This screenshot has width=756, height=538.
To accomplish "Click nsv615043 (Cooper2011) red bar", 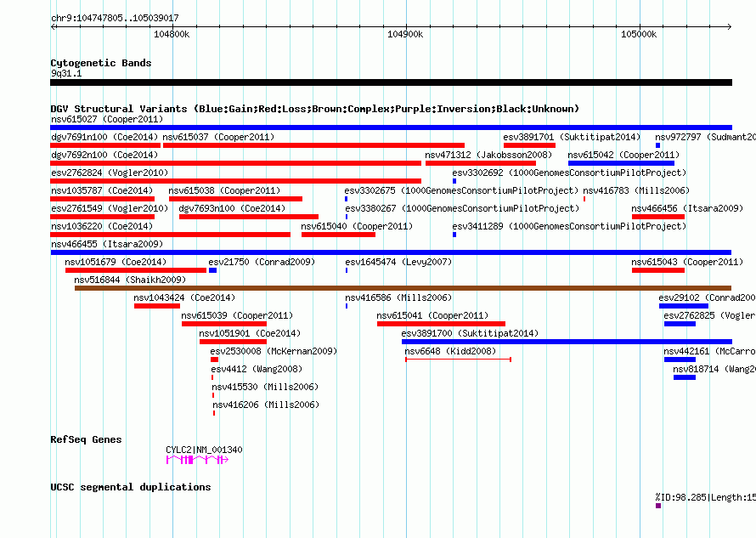I will [x=658, y=270].
